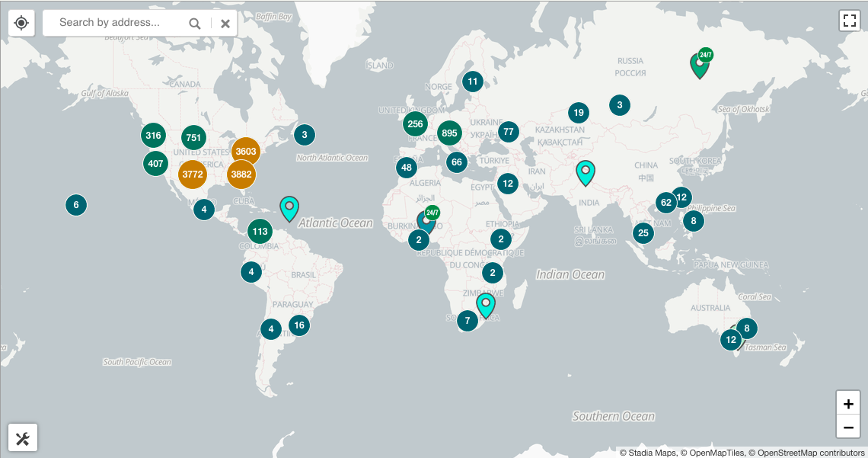Select the 4 cluster in Mexico
868x458 pixels.
pyautogui.click(x=204, y=210)
